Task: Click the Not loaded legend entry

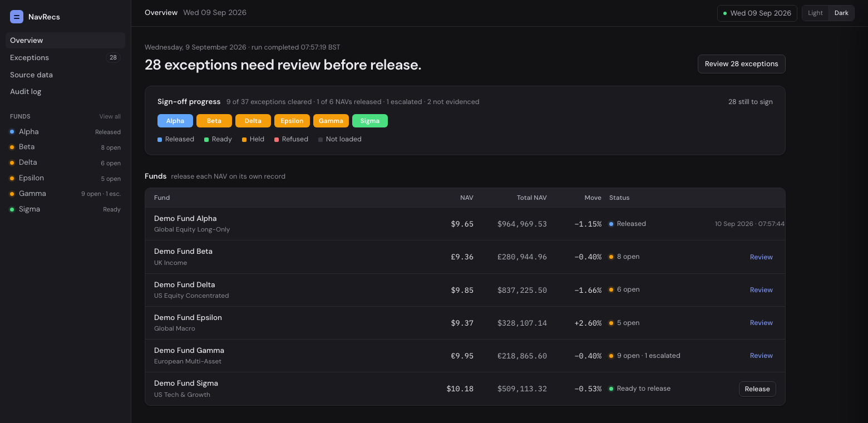Action: click(340, 139)
